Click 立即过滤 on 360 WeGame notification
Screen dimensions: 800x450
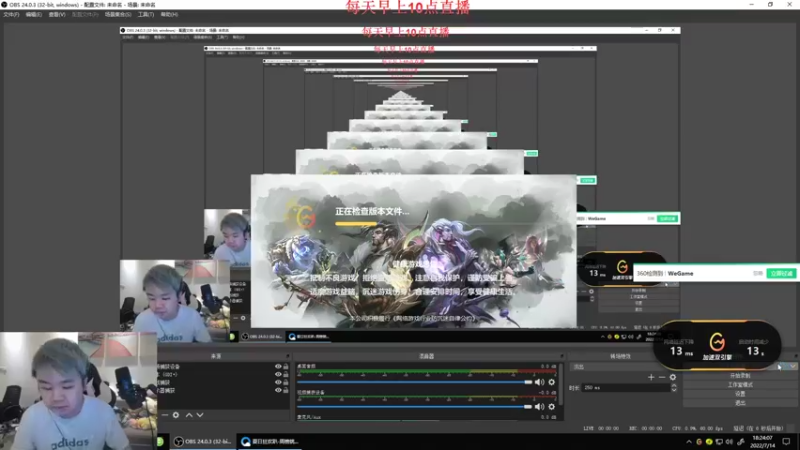click(x=781, y=273)
